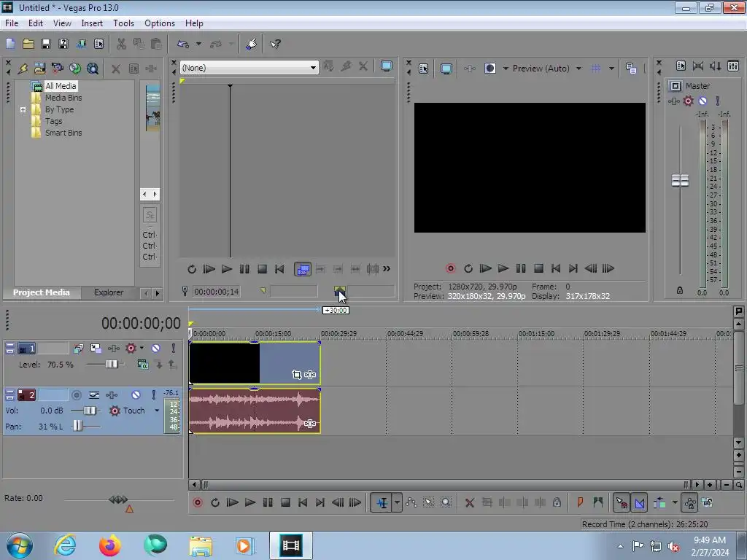Click the Event Pan/Crop icon on the video clip

pyautogui.click(x=296, y=375)
